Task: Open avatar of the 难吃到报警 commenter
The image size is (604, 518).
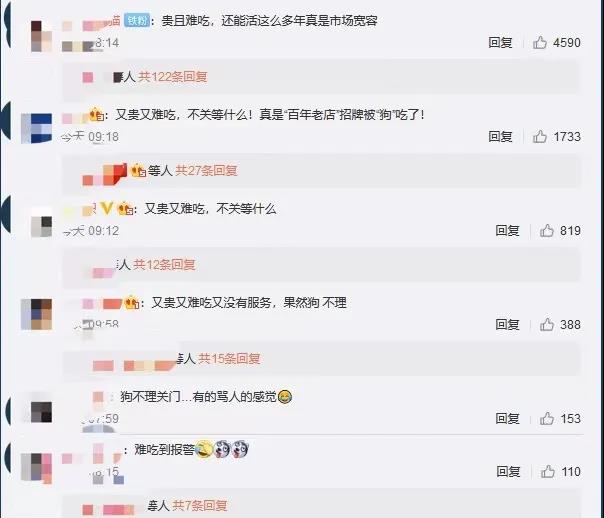Action: point(37,468)
